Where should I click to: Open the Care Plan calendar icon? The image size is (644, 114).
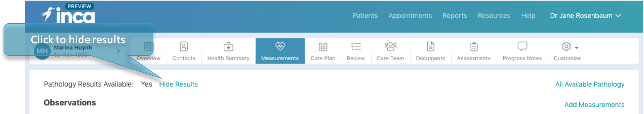tap(323, 47)
